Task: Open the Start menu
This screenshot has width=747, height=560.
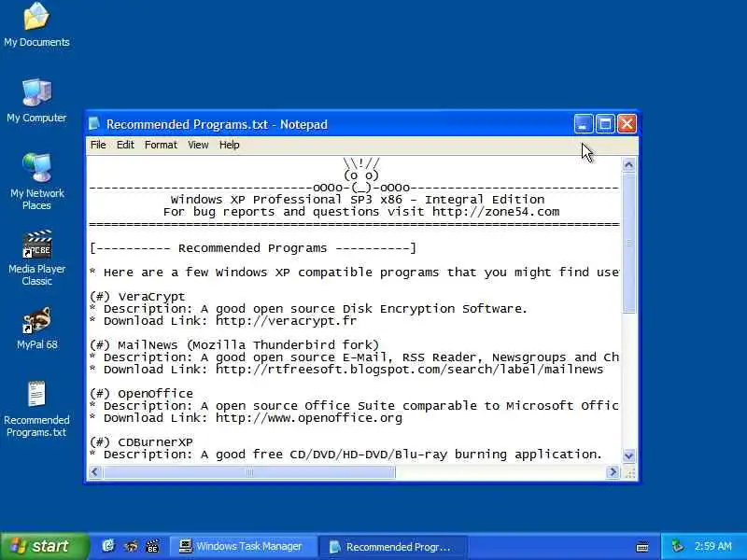Action: point(44,546)
